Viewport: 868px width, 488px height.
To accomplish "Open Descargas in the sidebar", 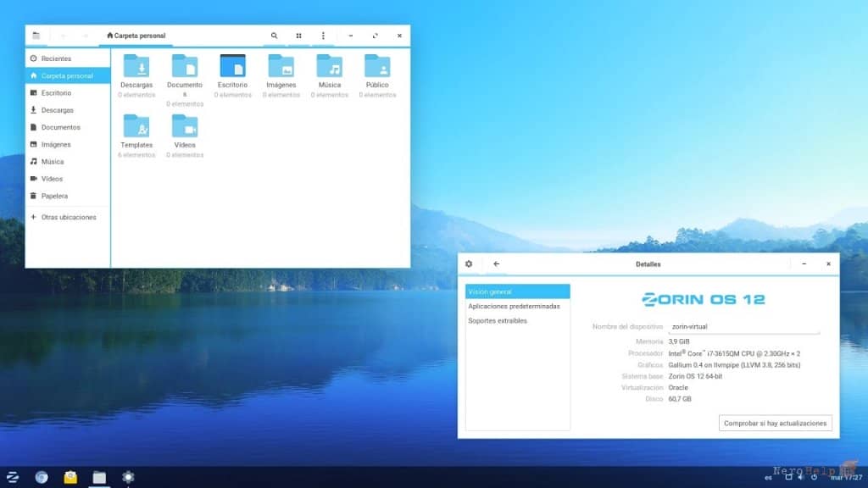I will click(x=68, y=110).
